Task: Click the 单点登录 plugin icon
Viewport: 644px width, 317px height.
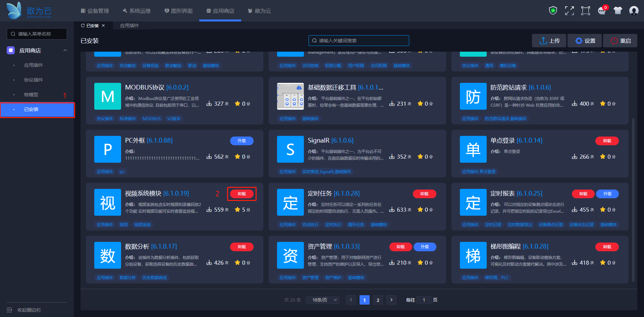Action: point(473,149)
